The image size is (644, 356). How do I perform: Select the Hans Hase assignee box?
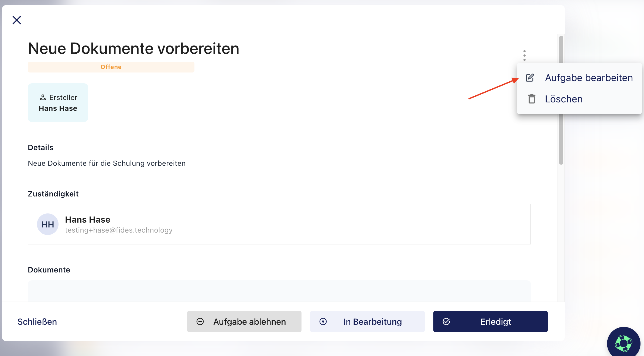point(279,224)
